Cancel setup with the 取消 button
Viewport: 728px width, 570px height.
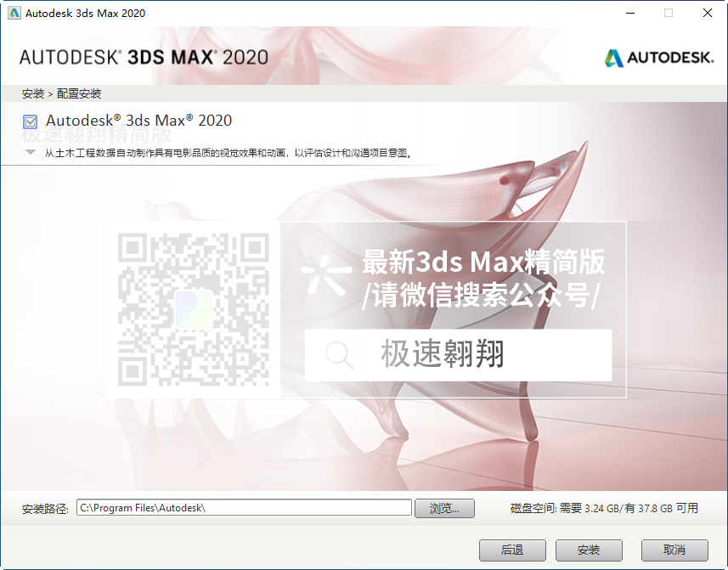674,550
